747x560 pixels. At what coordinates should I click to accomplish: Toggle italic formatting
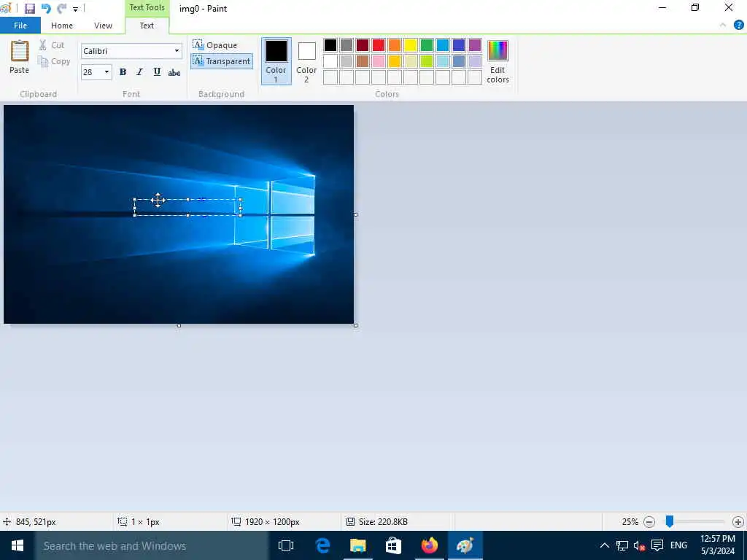(139, 72)
